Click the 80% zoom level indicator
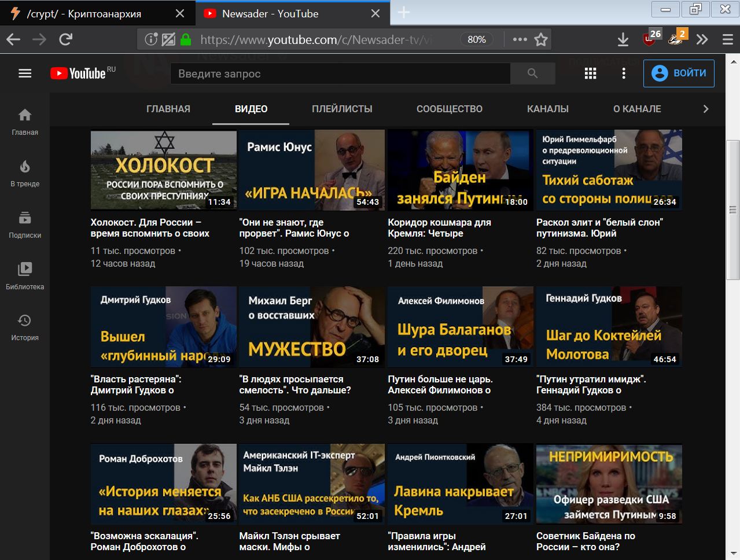Screen dimensions: 740x560 [476, 39]
